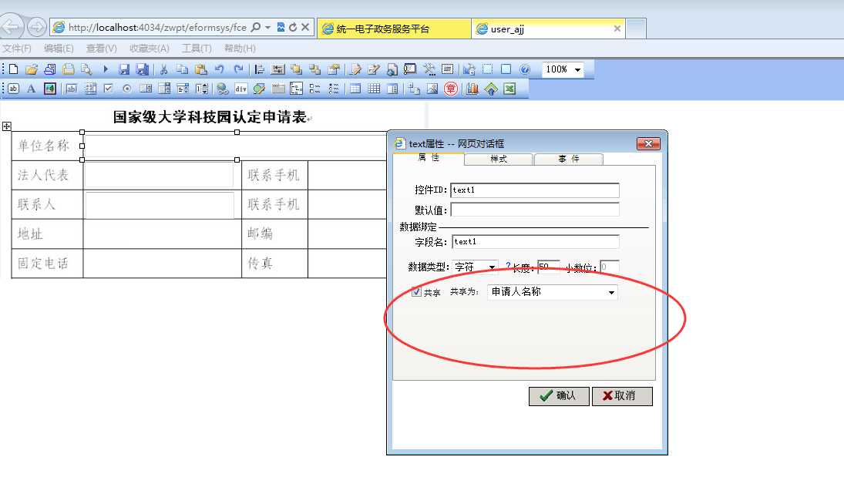844x504 pixels.
Task: Click the hyperlink globe control icon
Action: [x=222, y=89]
